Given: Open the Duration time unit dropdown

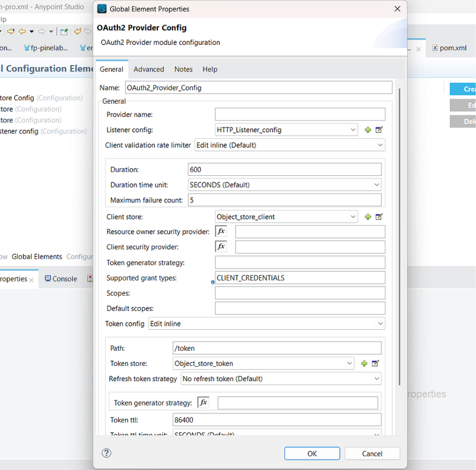Looking at the screenshot, I should (377, 184).
